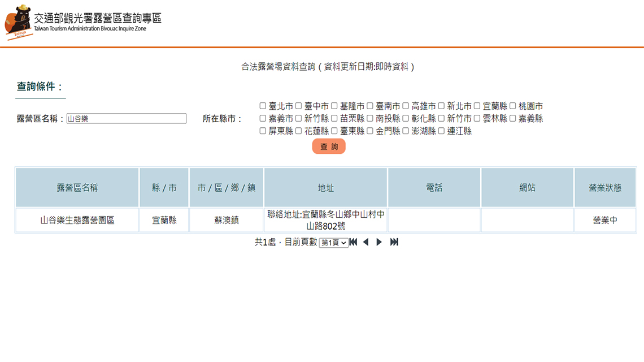This screenshot has height=362, width=644.
Task: Go to the previous results page
Action: point(365,242)
